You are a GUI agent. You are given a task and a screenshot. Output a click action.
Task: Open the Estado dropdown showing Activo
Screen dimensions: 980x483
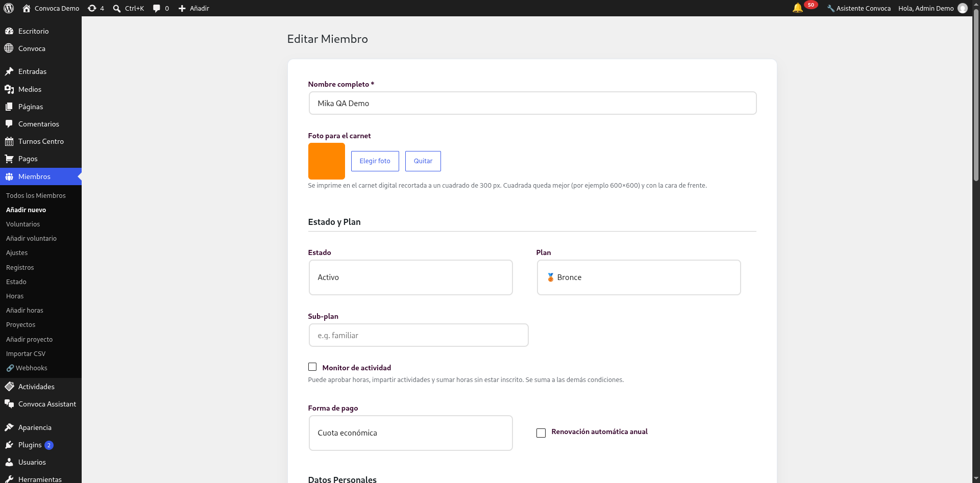(x=410, y=277)
